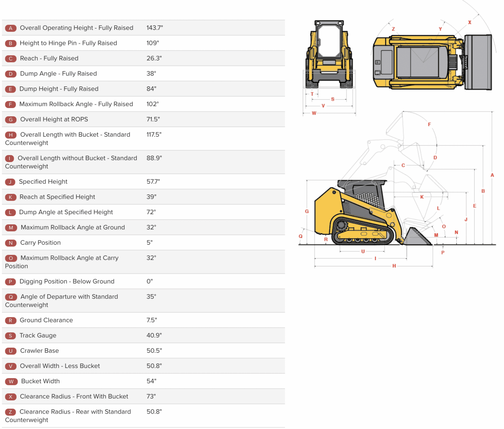The height and width of the screenshot is (429, 504).
Task: Click the red A badge for Overall Operating Height
Action: coord(10,28)
